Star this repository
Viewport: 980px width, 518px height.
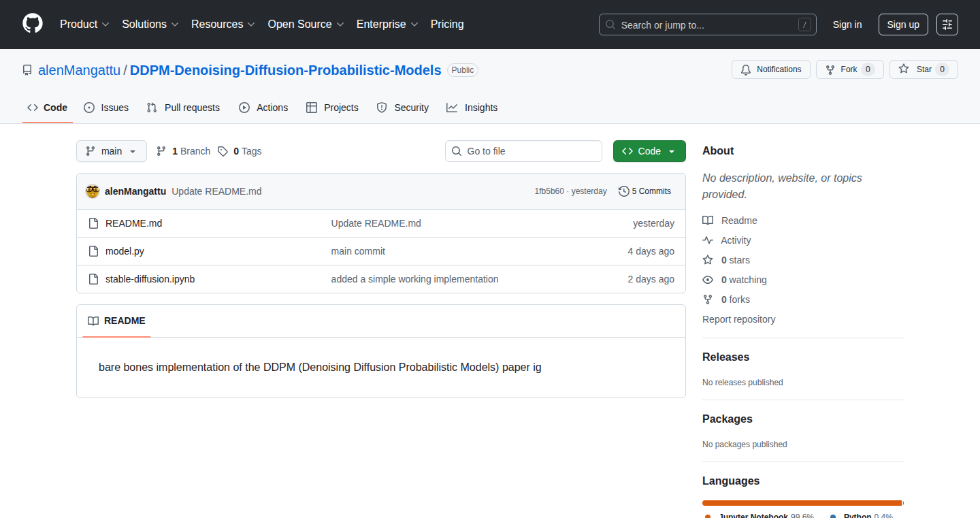[x=924, y=69]
